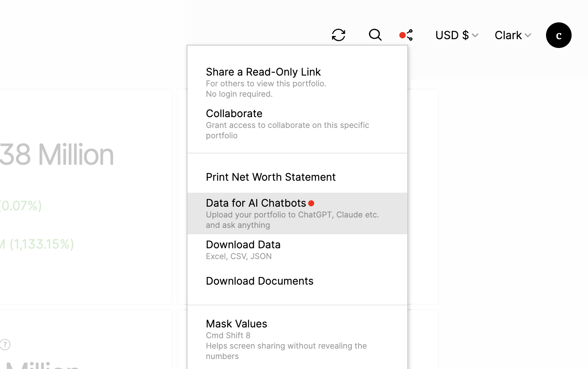Click the red dot beside Data for AI Chatbots

tap(311, 203)
